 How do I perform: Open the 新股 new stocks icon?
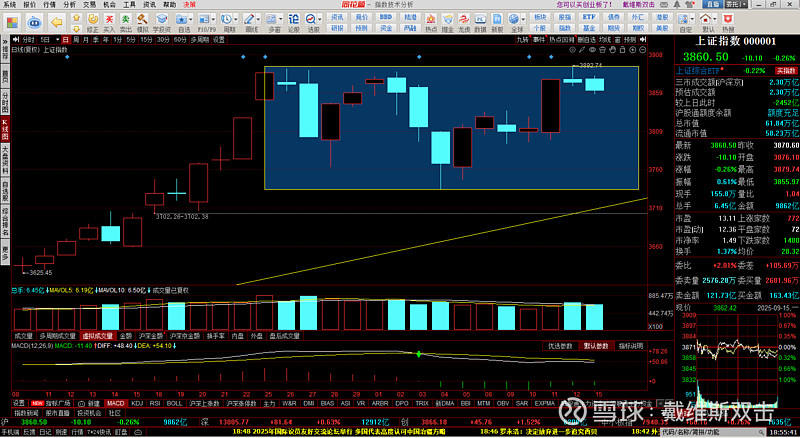(x=497, y=22)
